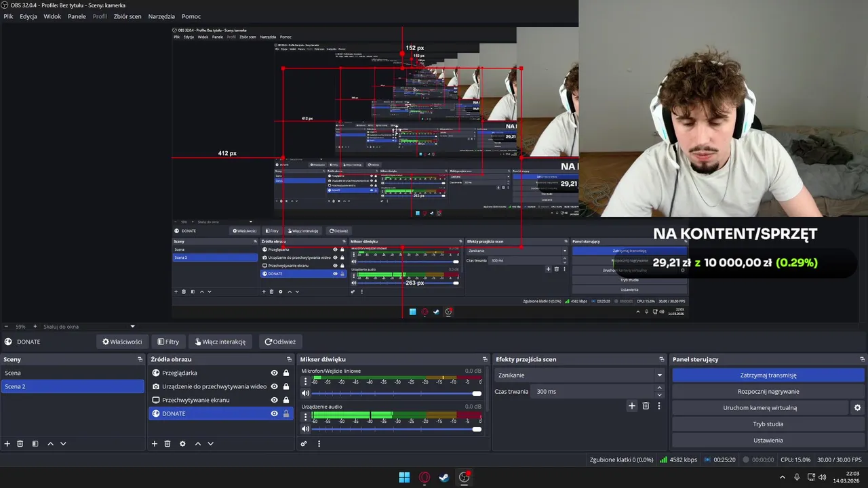
Task: Mute Mikrofon/Wejście liniowe speaker icon
Action: (306, 393)
